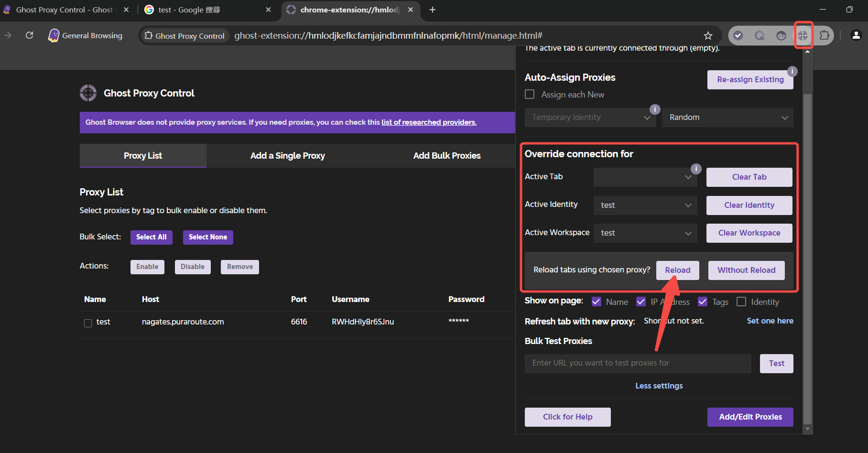Click the Without Reload button

[747, 270]
